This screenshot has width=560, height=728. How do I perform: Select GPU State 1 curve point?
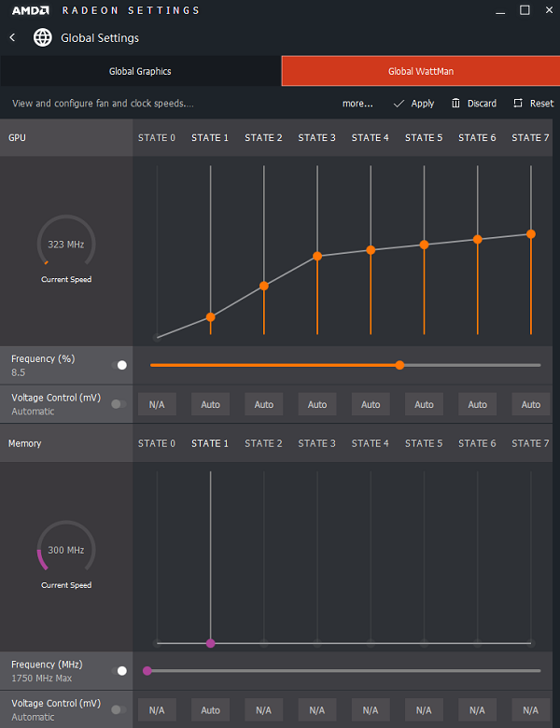pyautogui.click(x=210, y=317)
